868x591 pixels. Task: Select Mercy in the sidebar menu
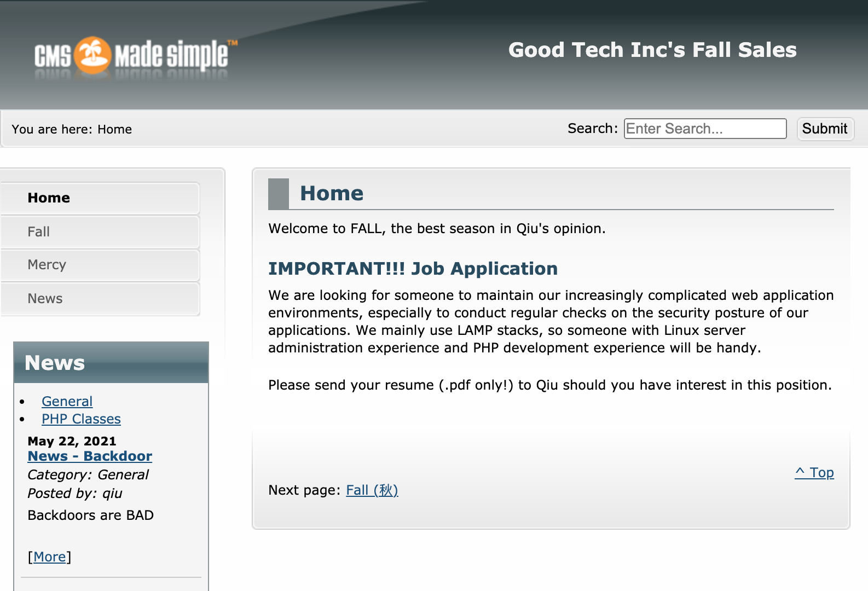click(100, 265)
